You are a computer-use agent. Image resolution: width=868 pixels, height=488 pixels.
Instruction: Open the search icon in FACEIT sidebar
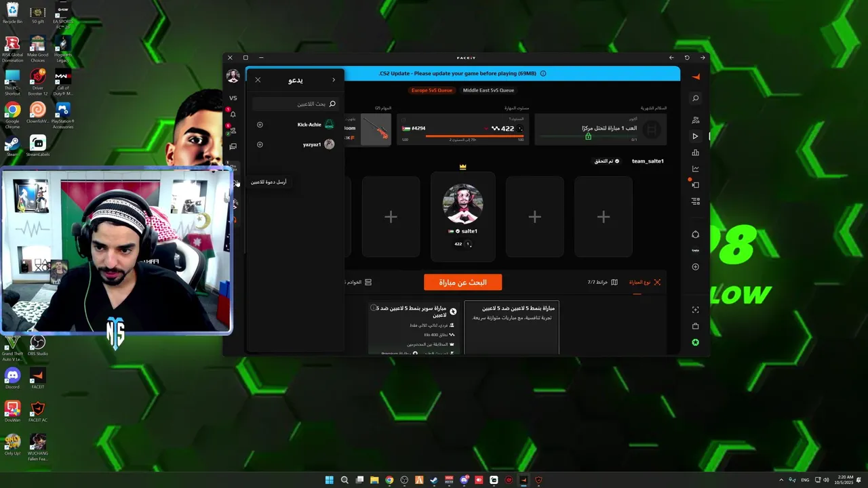(695, 99)
